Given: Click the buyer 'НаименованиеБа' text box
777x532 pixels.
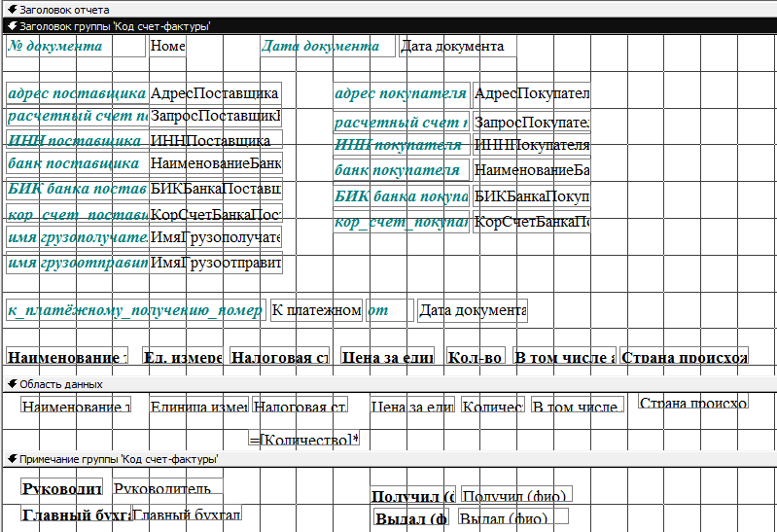Looking at the screenshot, I should 532,170.
